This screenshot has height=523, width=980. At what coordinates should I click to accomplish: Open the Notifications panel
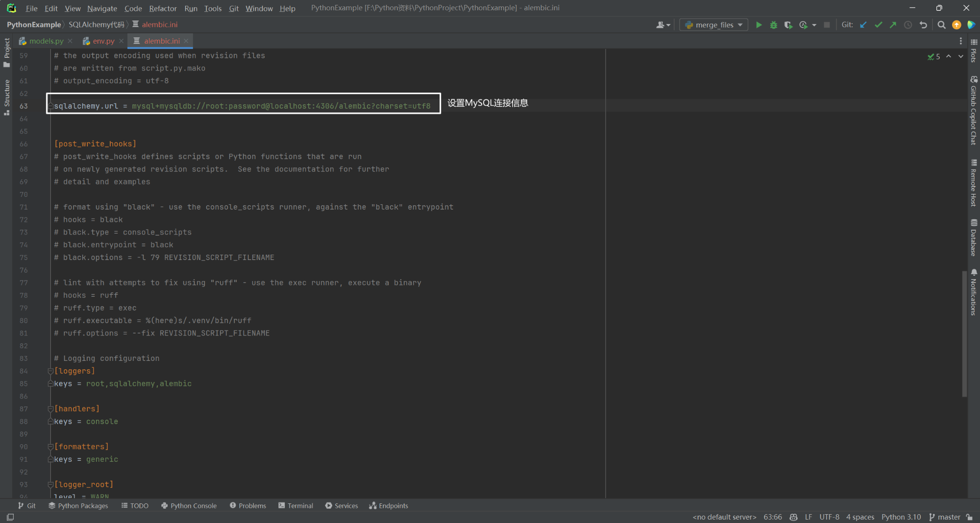point(974,294)
